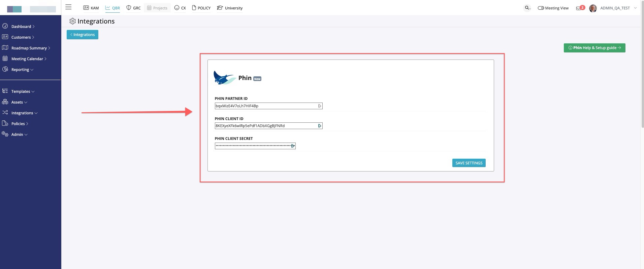
Task: Click the PHIN CLIENT SECRET label
Action: [234, 139]
